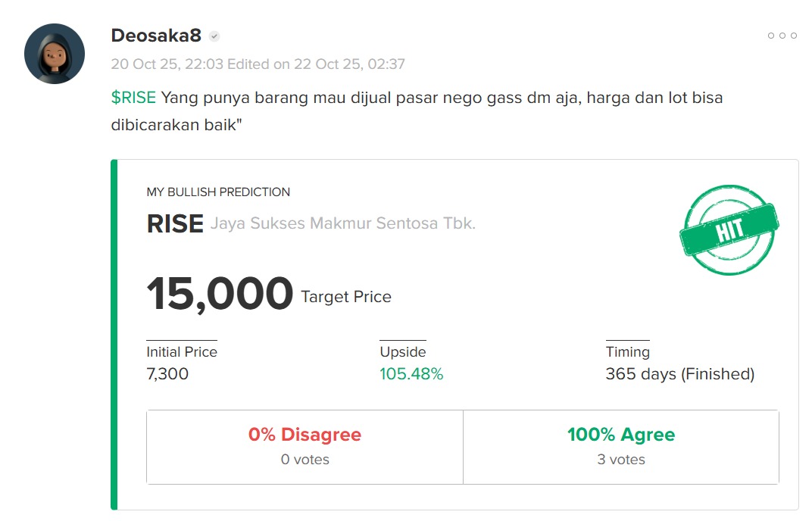Click the verified badge beside Deosaka8

point(216,34)
